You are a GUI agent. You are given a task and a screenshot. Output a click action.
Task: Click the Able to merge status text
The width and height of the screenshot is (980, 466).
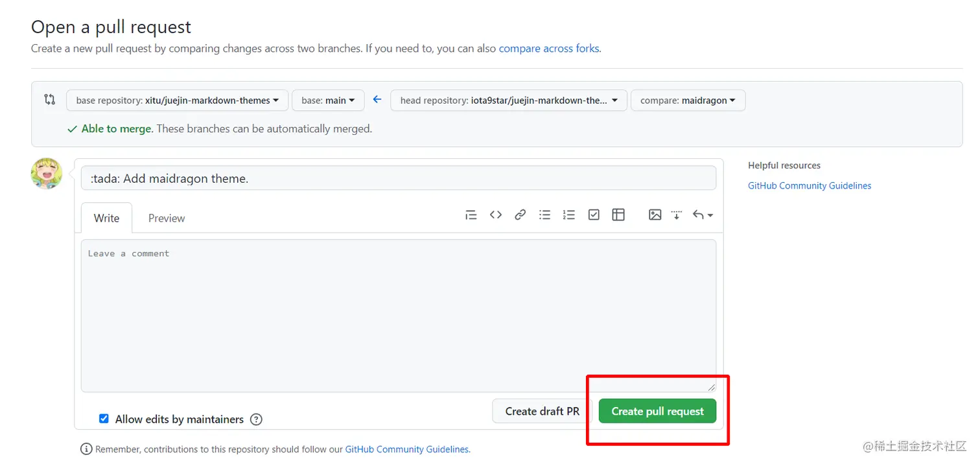point(117,129)
